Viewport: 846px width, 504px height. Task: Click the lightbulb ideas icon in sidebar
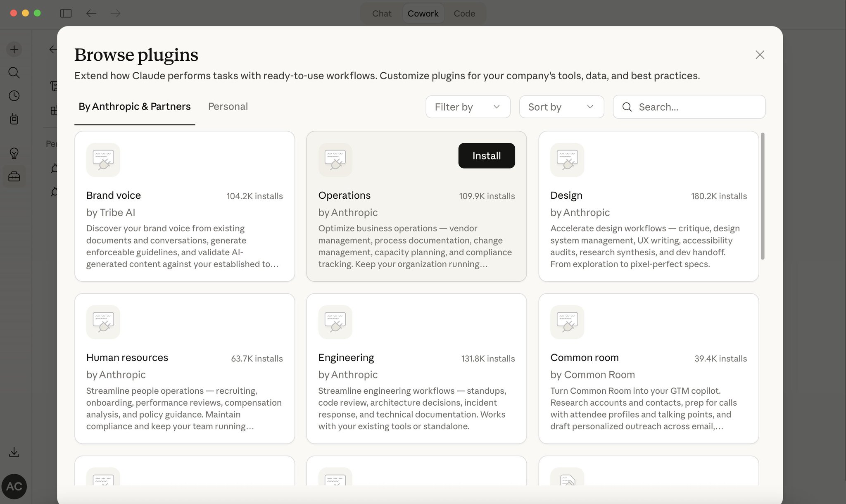tap(14, 153)
